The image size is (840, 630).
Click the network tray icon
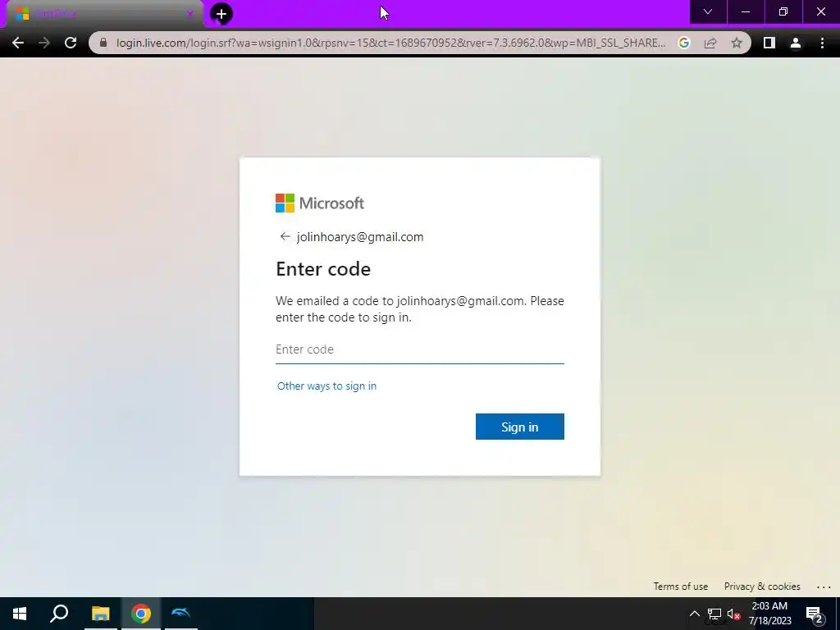[714, 614]
